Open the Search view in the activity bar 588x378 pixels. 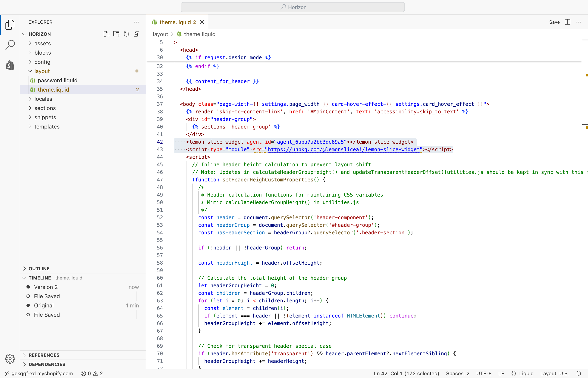tap(10, 45)
